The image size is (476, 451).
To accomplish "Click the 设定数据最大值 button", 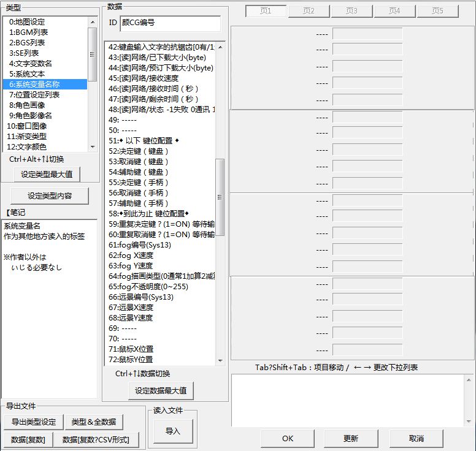I will [161, 391].
